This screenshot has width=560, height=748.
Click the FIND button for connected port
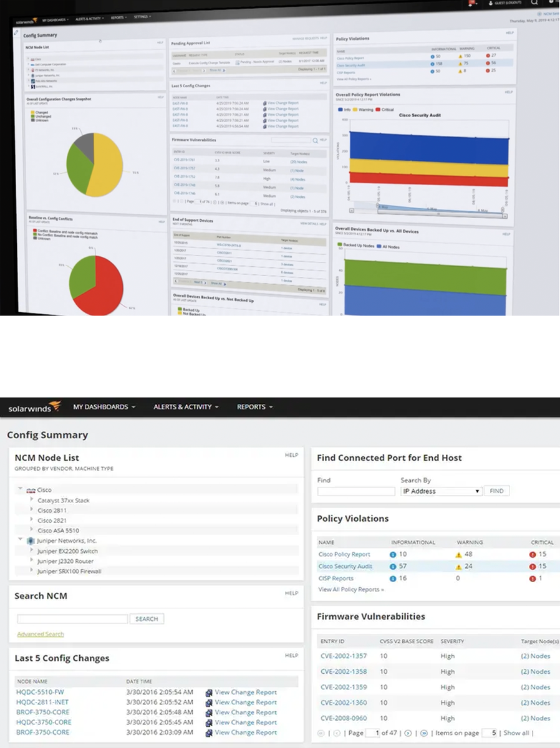496,491
